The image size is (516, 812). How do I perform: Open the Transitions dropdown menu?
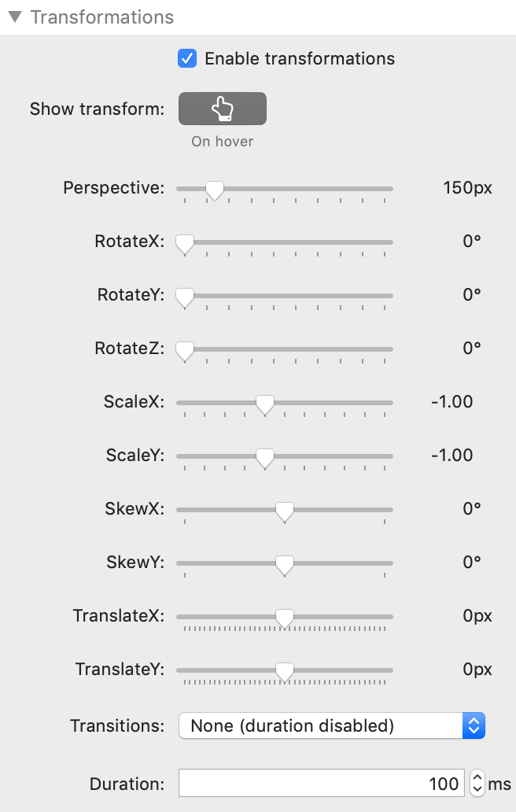tap(332, 725)
